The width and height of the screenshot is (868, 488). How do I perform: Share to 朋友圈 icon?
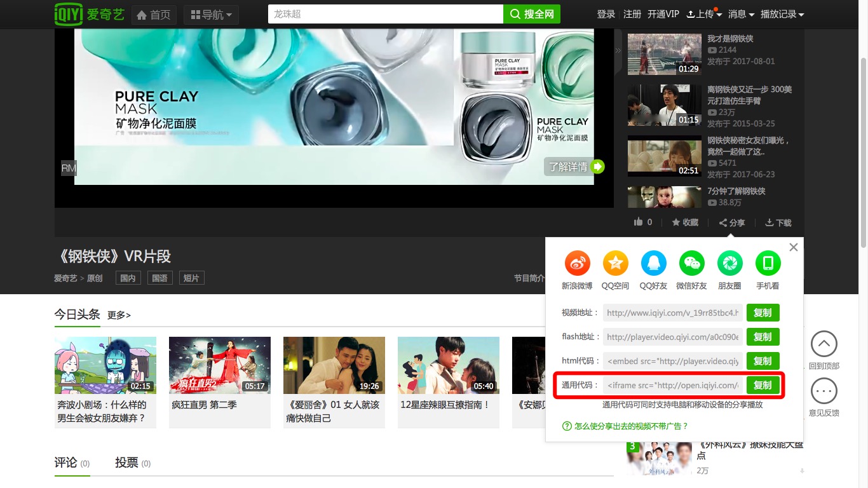click(729, 263)
